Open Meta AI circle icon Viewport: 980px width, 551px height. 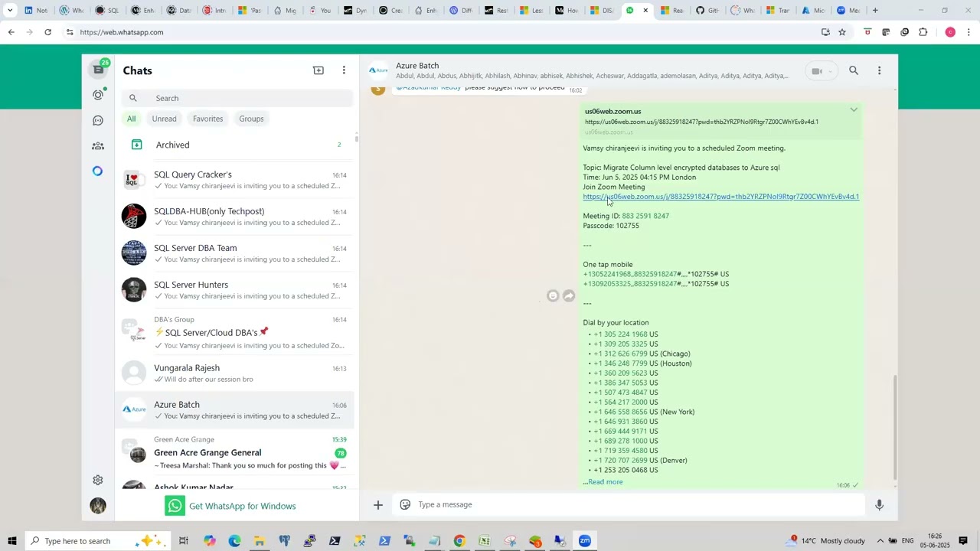(x=98, y=171)
